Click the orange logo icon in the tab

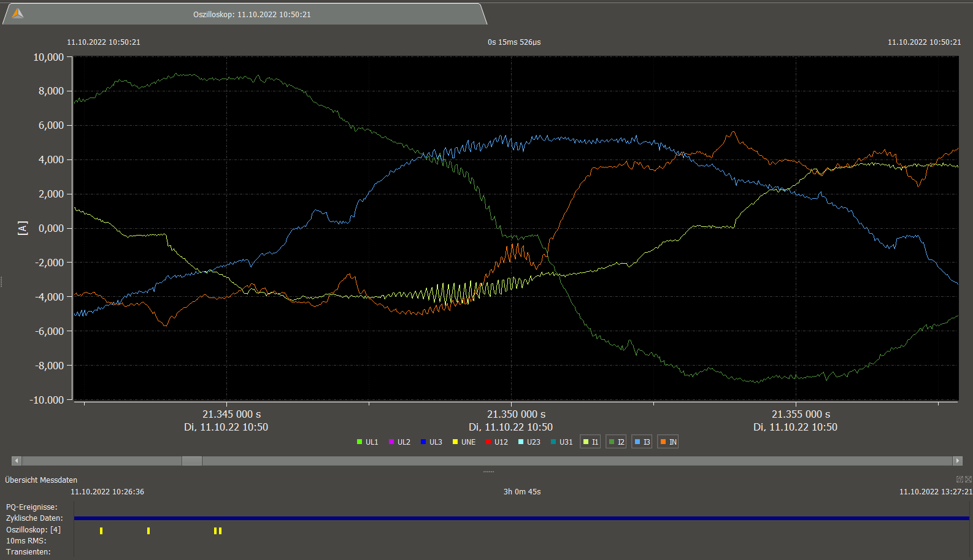(18, 13)
